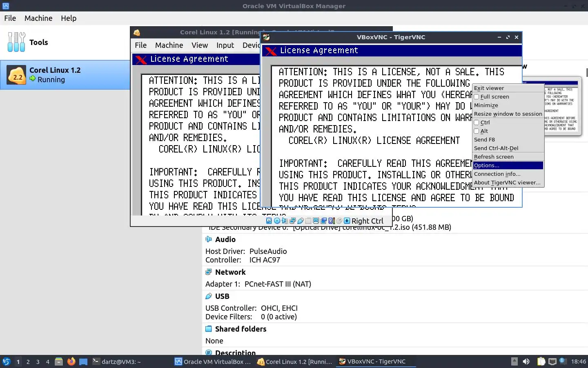Open File menu in VirtualBox Manager

click(10, 18)
